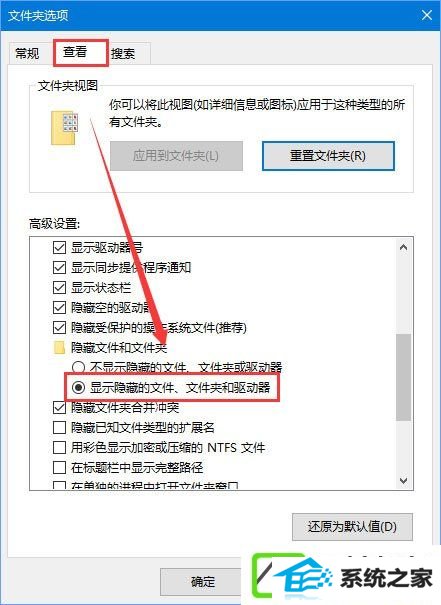Viewport: 441px width, 605px height.
Task: Uncheck 显示驱动器号 checkbox
Action: [x=59, y=247]
